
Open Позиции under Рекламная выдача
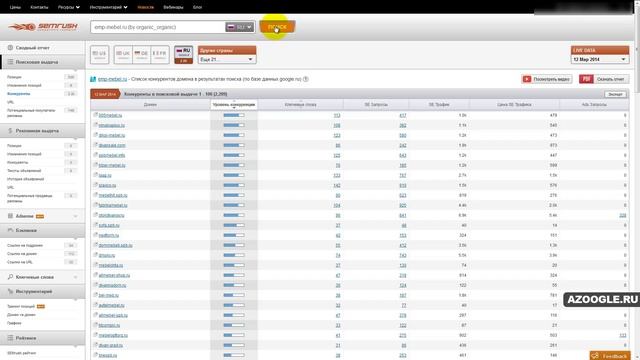pyautogui.click(x=14, y=146)
